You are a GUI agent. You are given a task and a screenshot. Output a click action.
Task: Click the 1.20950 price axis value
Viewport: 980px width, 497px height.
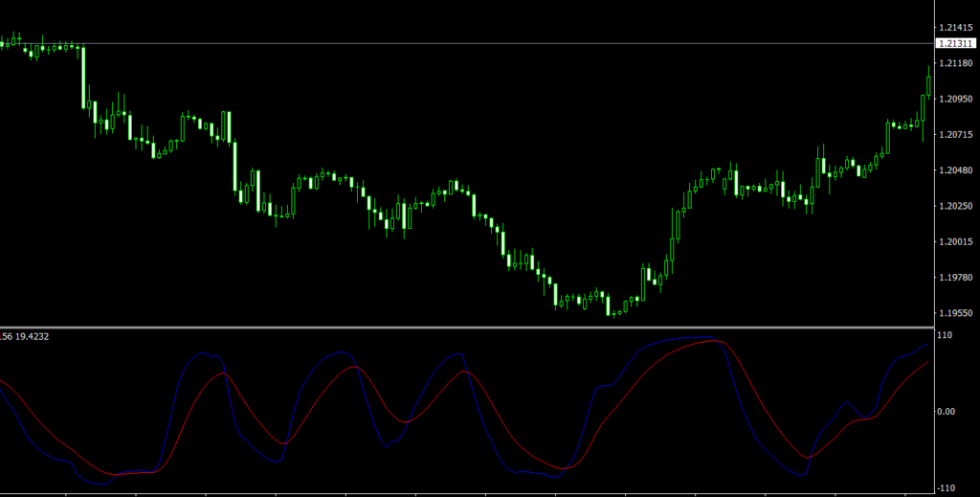pos(956,99)
